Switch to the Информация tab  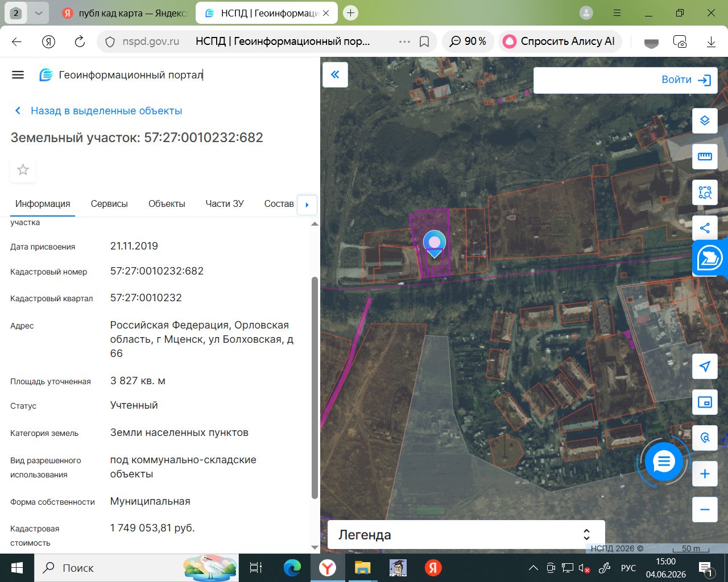[x=43, y=203]
